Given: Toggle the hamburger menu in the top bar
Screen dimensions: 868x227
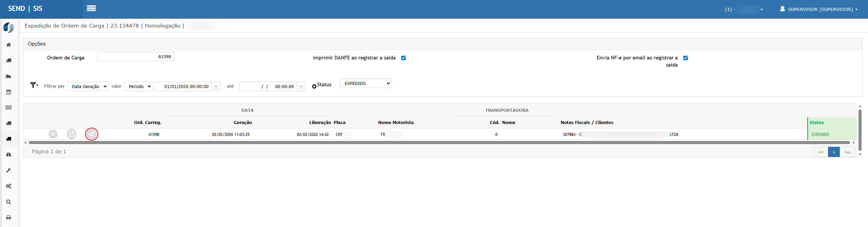Looking at the screenshot, I should pyautogui.click(x=91, y=8).
